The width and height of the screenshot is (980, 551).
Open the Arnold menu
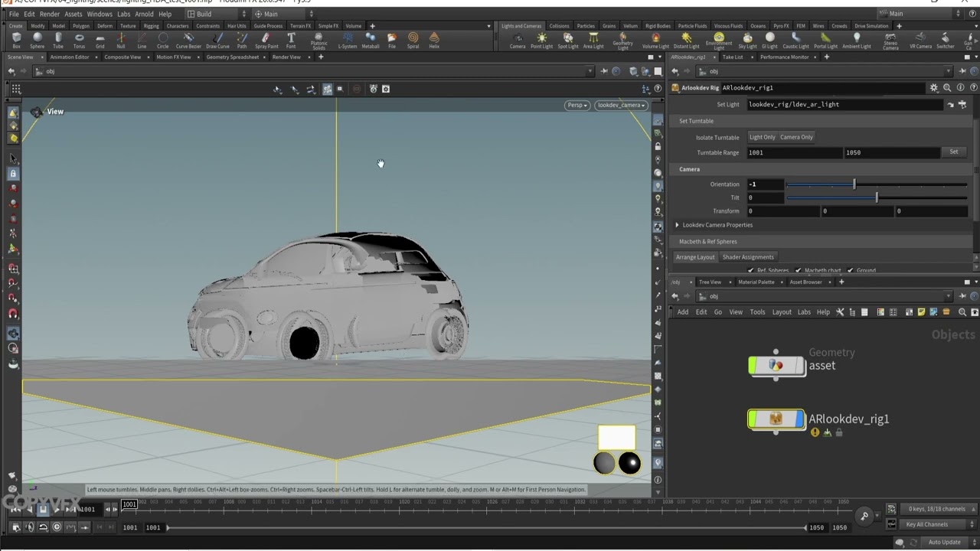coord(144,14)
